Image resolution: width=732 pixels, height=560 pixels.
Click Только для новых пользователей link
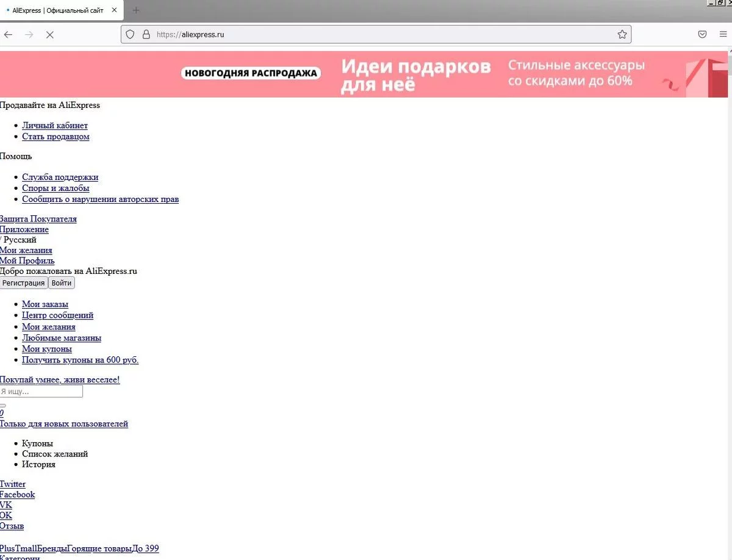[64, 424]
